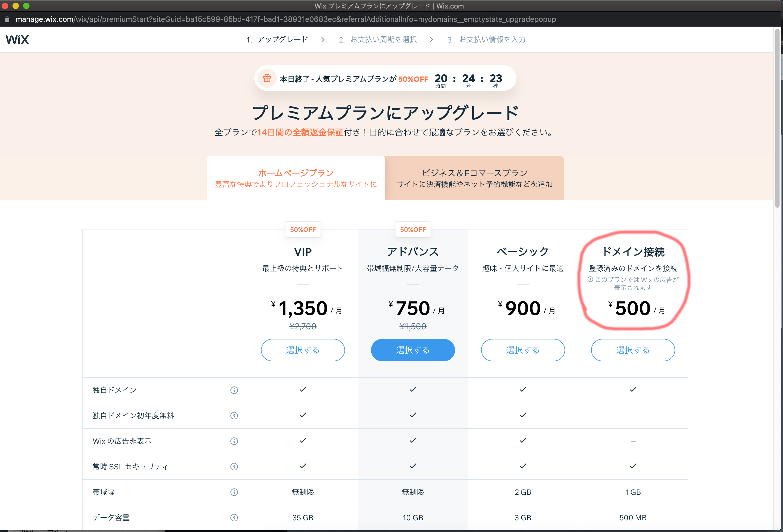
Task: Click the macOS green fullscreen button
Action: (x=26, y=6)
